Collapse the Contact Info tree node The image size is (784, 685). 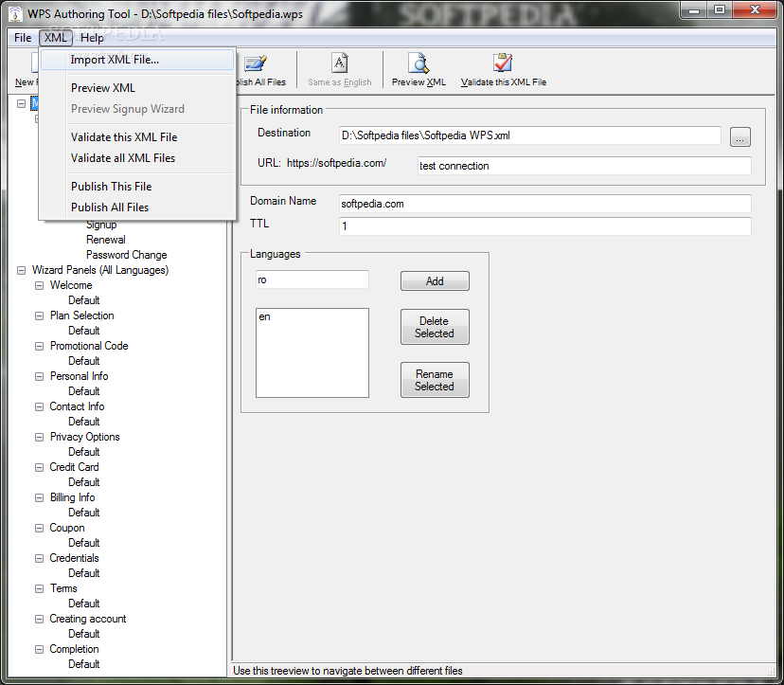pos(39,406)
